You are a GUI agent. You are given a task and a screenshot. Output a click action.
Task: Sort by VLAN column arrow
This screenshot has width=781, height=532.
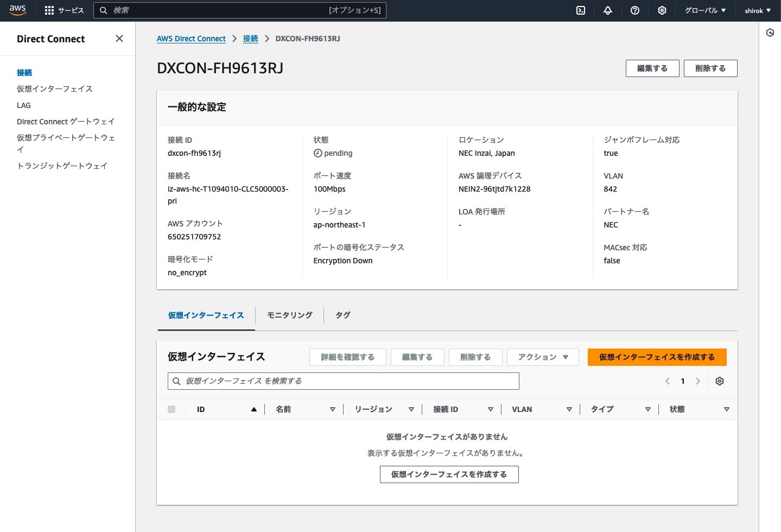click(x=569, y=409)
